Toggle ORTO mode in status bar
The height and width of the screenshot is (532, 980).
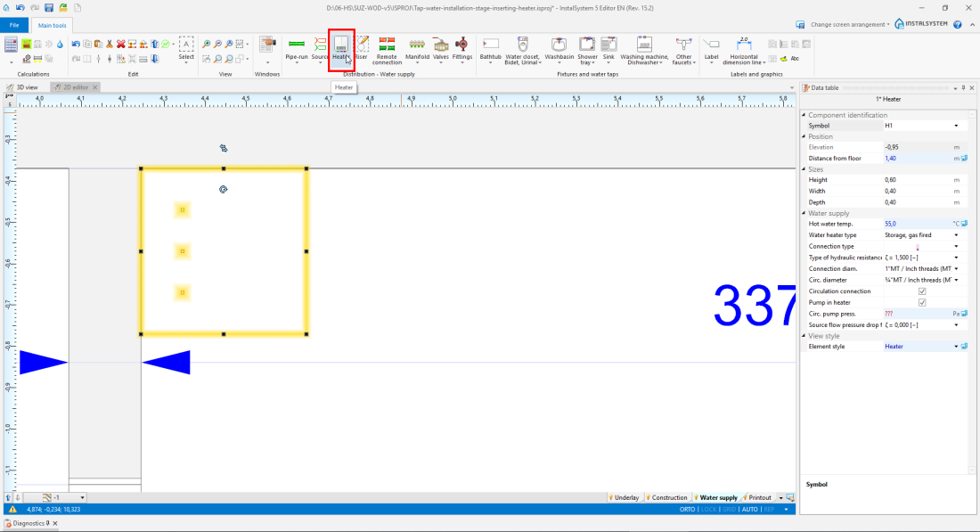687,509
